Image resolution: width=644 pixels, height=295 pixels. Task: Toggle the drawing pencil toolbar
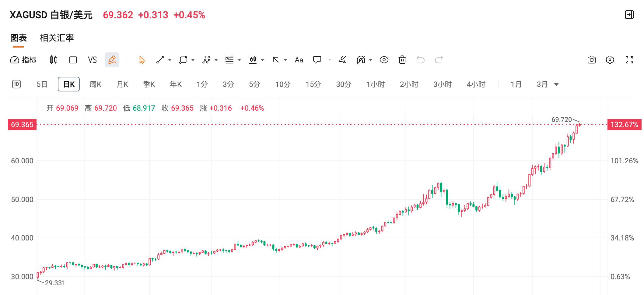112,60
